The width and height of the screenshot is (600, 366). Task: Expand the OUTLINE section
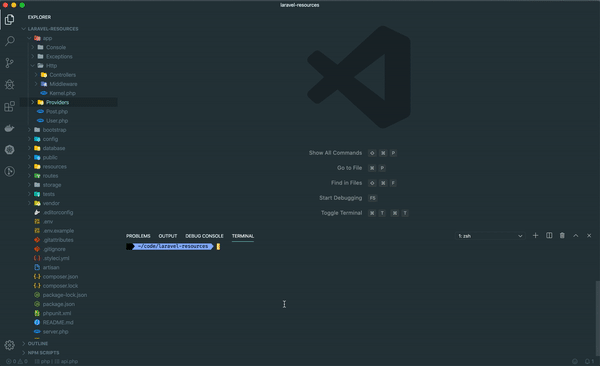click(38, 343)
